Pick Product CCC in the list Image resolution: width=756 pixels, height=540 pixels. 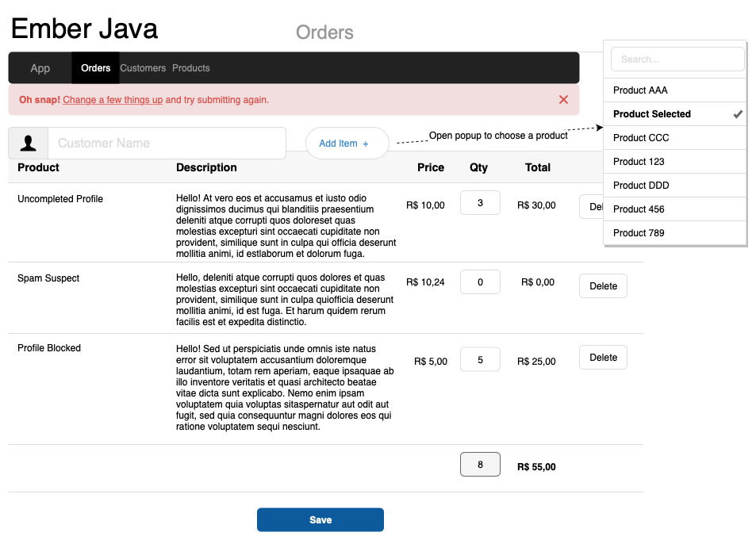pyautogui.click(x=674, y=138)
